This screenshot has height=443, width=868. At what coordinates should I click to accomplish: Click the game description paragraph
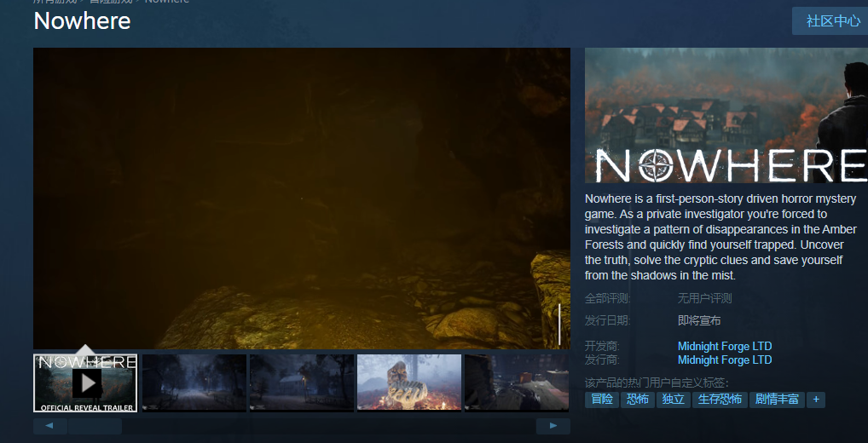coord(720,237)
